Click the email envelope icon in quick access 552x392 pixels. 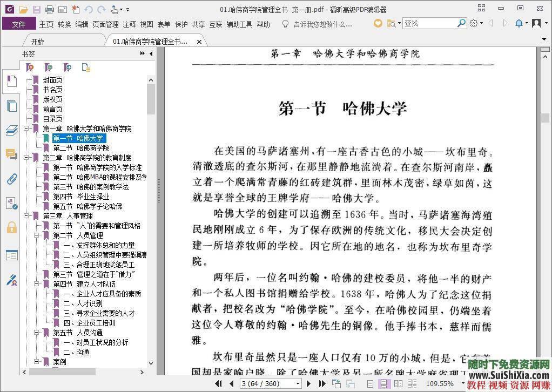click(x=63, y=10)
